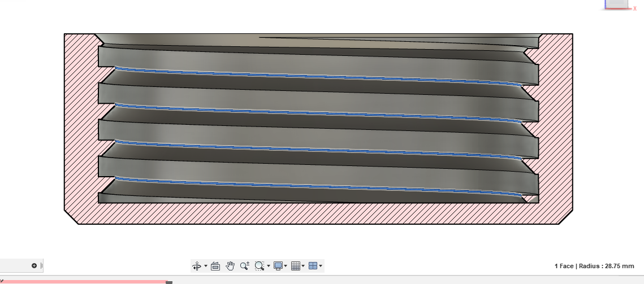Expand the Zoom Window options arrow
Image resolution: width=644 pixels, height=284 pixels.
269,266
